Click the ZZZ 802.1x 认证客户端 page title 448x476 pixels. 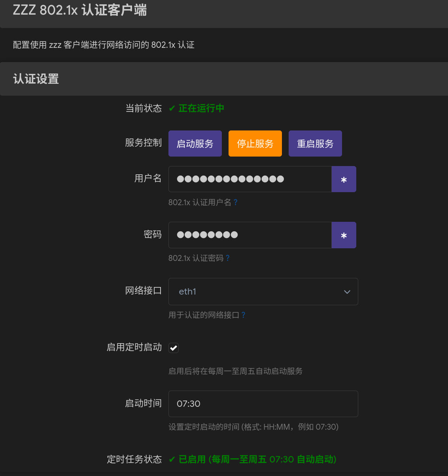(x=79, y=10)
